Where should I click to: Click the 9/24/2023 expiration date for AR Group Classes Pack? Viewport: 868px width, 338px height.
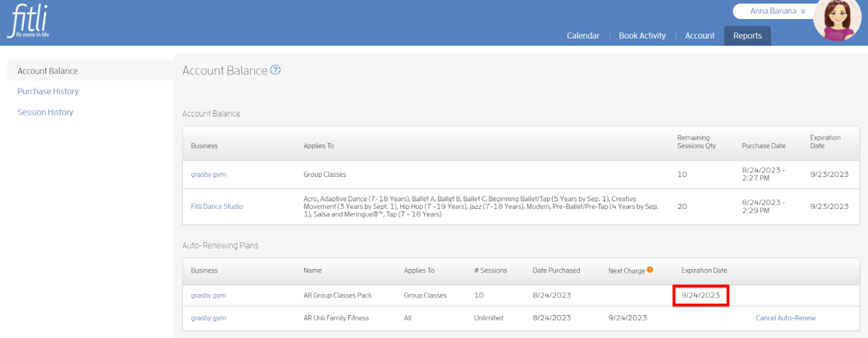700,295
